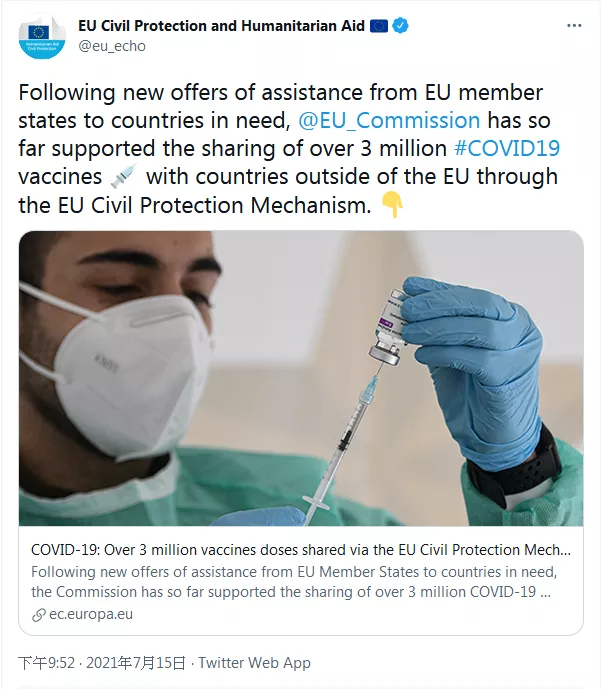Click the tweet timestamp 下午9:52

47,663
